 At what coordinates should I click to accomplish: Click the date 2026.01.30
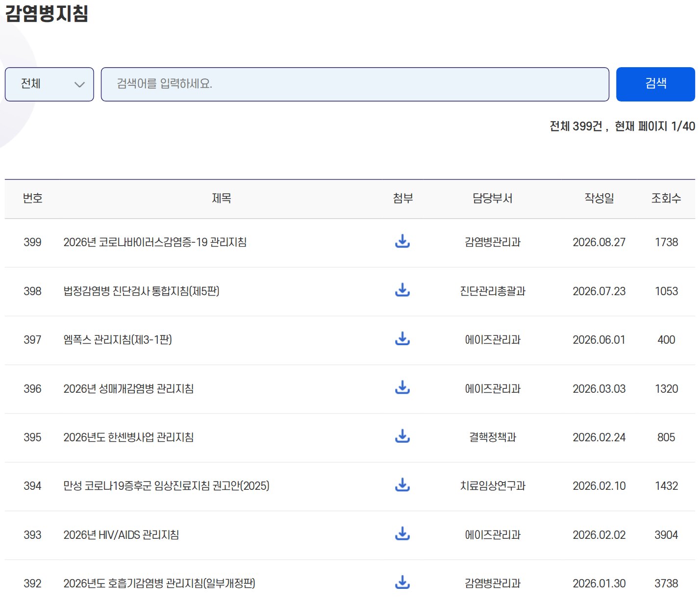[x=599, y=583]
